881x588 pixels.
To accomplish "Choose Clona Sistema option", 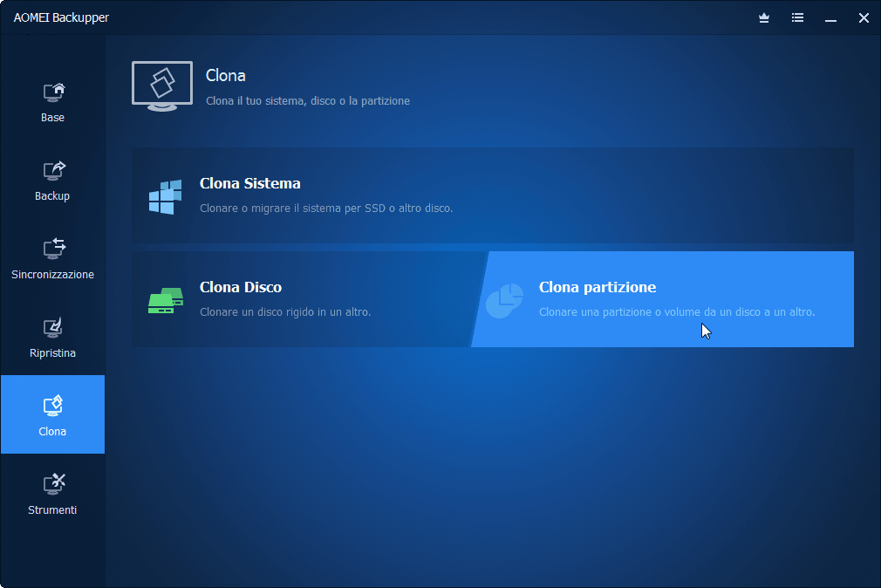I will 493,195.
